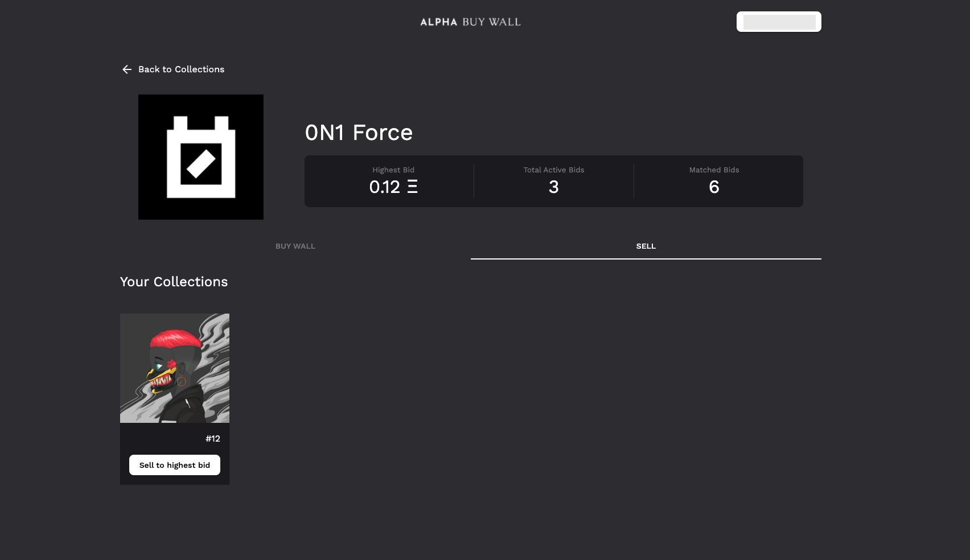
Task: Open the #12 NFT artwork thumbnail
Action: point(175,368)
